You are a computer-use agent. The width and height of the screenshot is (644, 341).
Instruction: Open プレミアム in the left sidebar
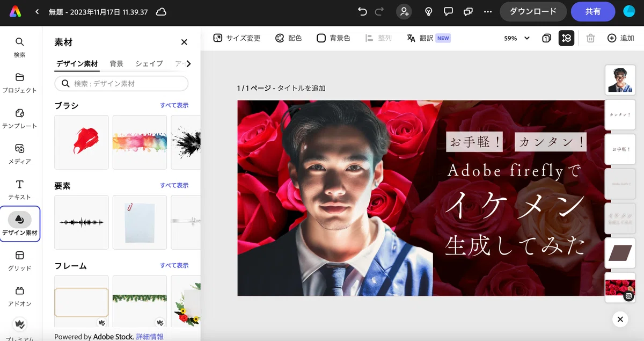19,329
